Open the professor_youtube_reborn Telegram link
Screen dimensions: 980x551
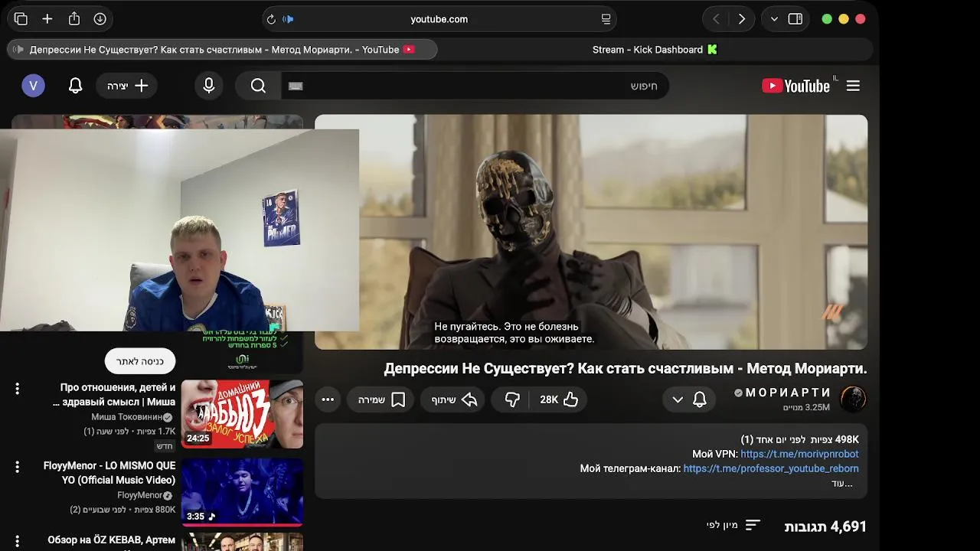coord(771,468)
